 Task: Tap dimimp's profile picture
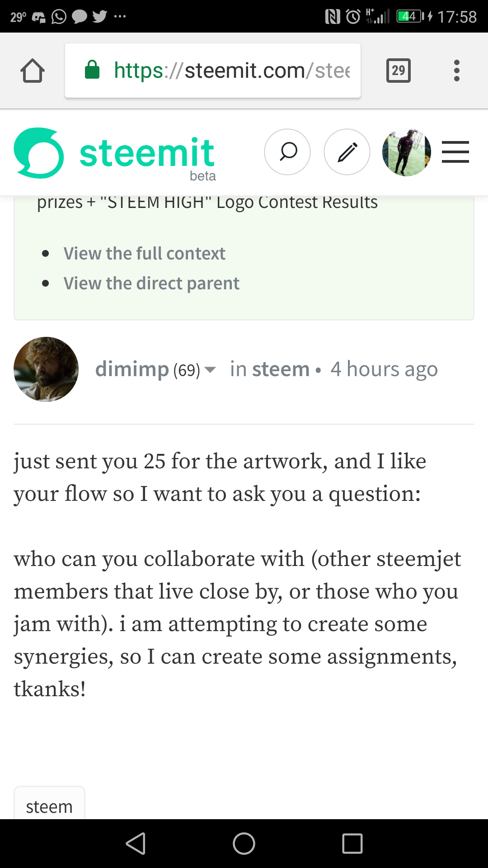[x=46, y=369]
